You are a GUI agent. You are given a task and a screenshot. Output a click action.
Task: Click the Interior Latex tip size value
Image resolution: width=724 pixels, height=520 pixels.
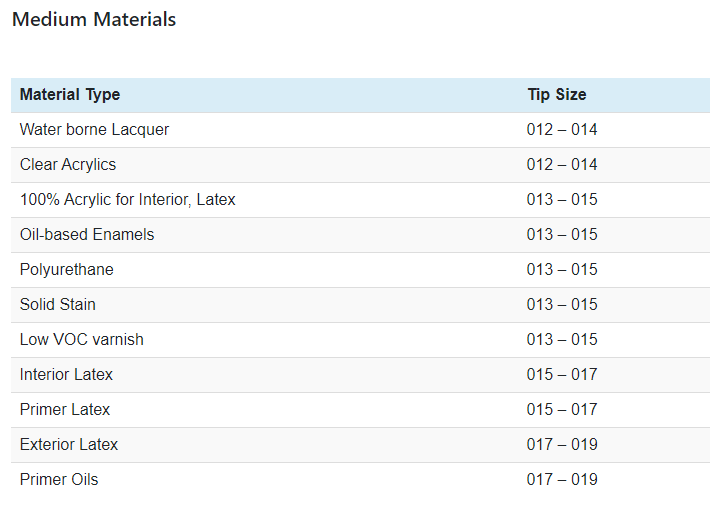point(562,375)
